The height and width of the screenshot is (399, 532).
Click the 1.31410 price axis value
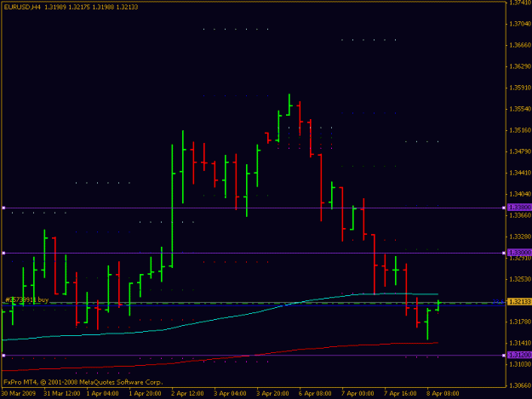520,343
